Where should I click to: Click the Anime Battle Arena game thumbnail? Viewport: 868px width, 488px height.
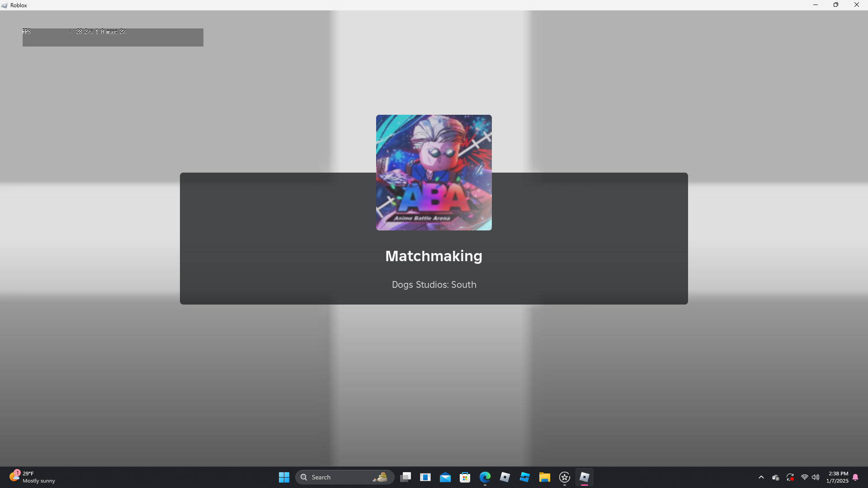click(434, 172)
